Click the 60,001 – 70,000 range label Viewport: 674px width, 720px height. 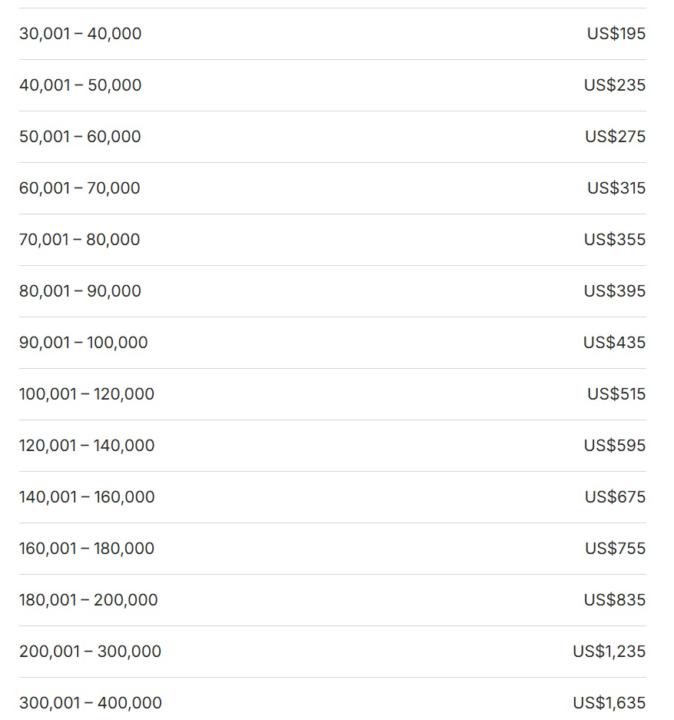click(x=80, y=188)
